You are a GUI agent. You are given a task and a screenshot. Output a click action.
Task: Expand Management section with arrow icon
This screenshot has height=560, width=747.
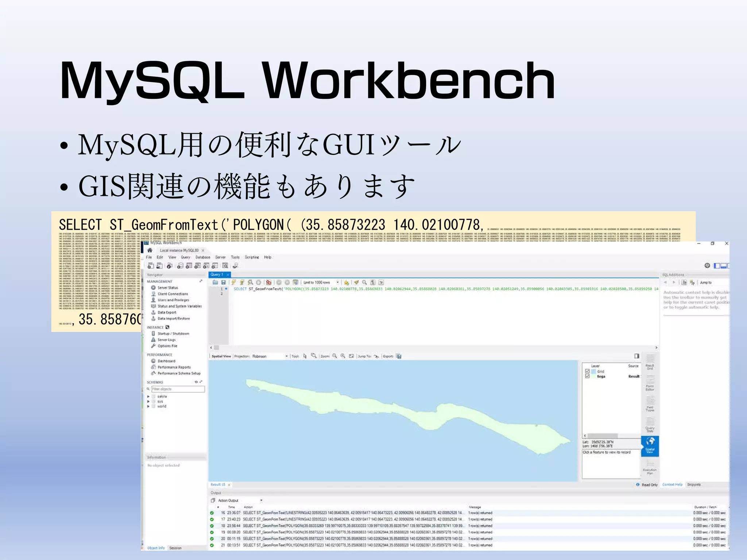tap(201, 281)
